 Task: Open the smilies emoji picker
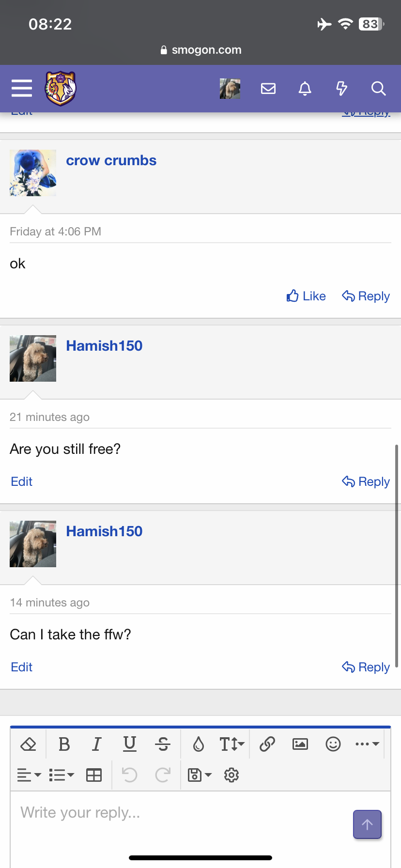click(x=333, y=744)
